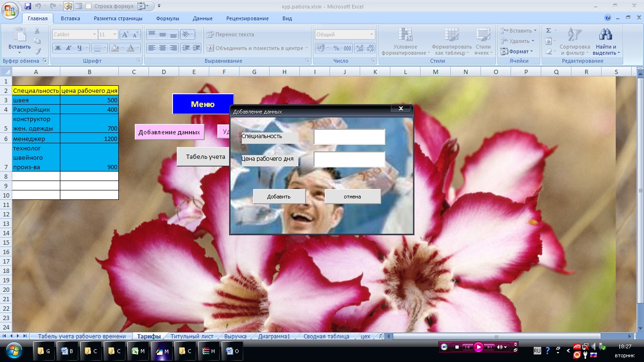This screenshot has width=644, height=362.
Task: Switch to the Разметка страницы tab
Action: pos(118,18)
